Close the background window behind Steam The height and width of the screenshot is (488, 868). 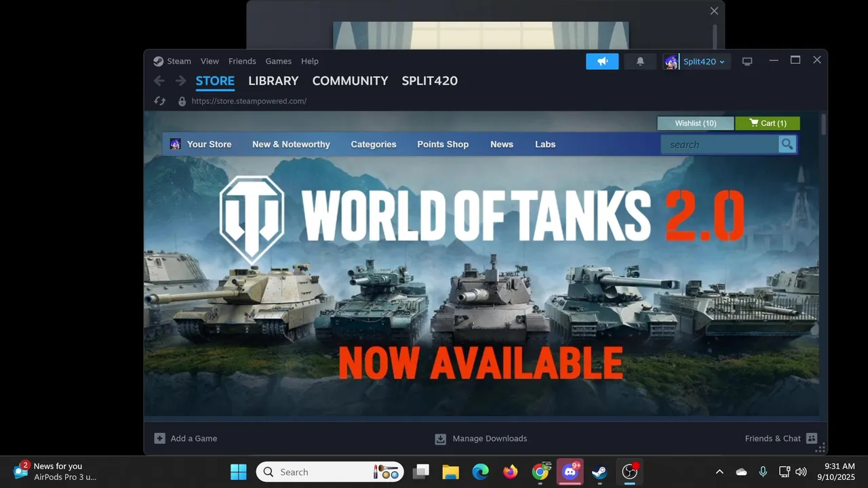click(x=714, y=11)
